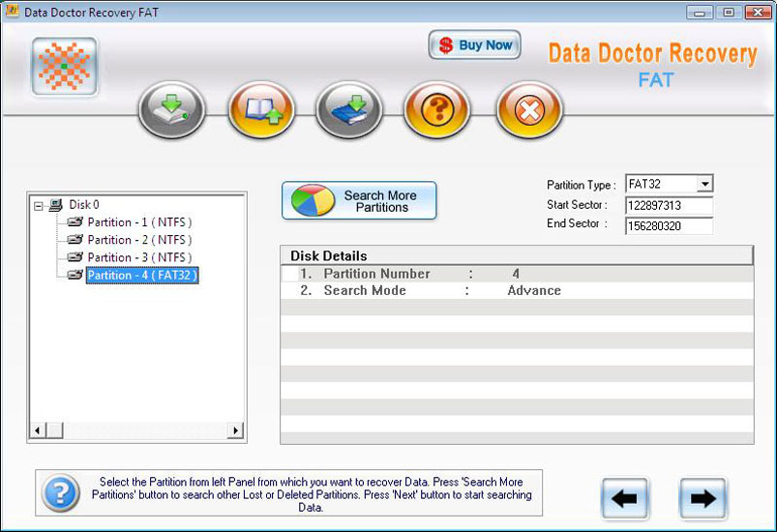The image size is (777, 532).
Task: Close the Data Doctor Recovery window
Action: point(758,13)
